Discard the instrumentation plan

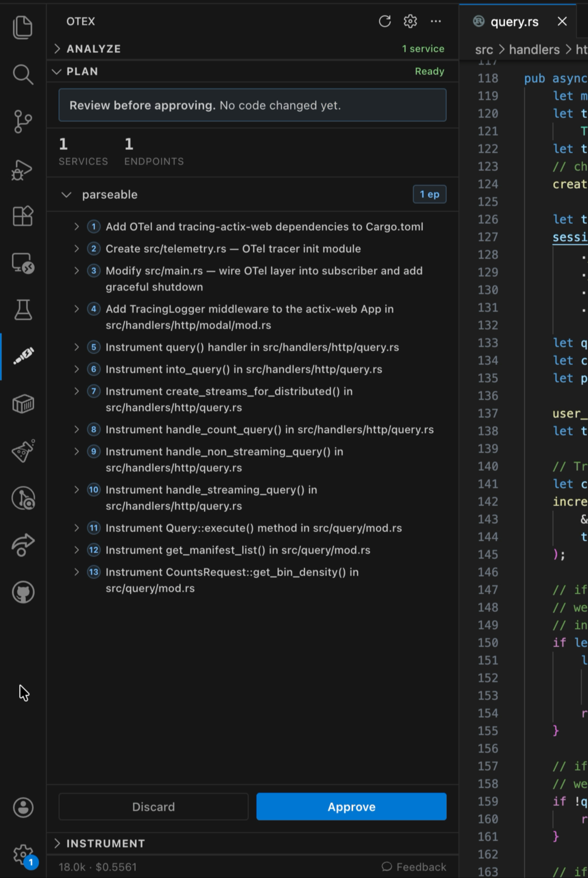point(153,806)
